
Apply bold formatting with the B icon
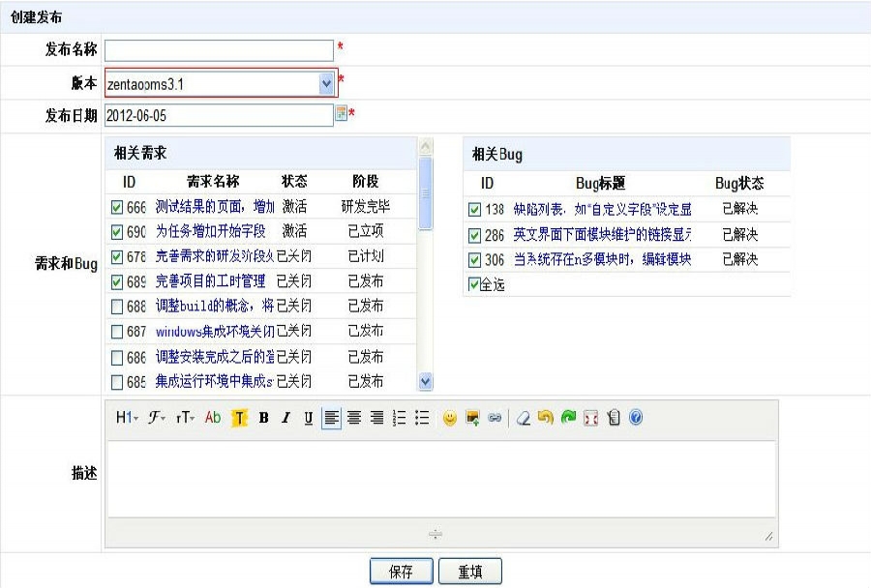260,418
